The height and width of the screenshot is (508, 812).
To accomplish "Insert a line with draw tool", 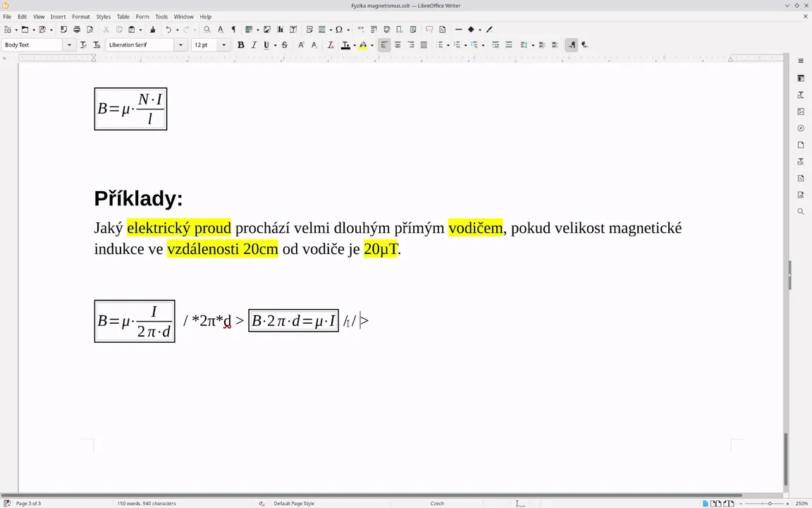I will coord(458,30).
